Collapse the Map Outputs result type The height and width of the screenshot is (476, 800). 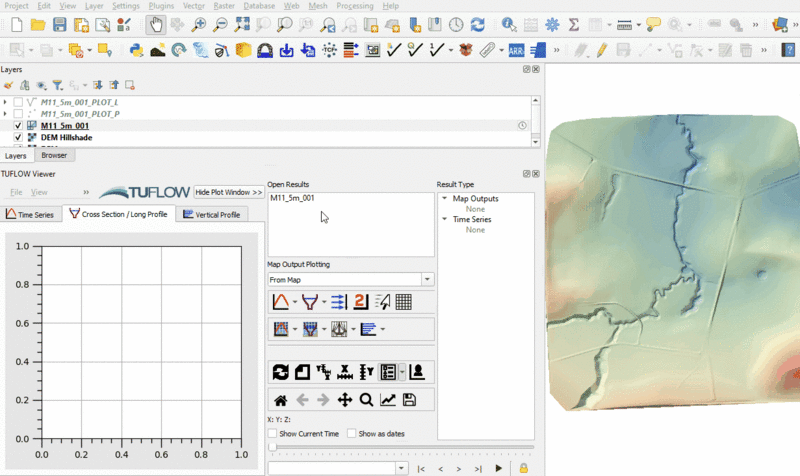tap(445, 198)
